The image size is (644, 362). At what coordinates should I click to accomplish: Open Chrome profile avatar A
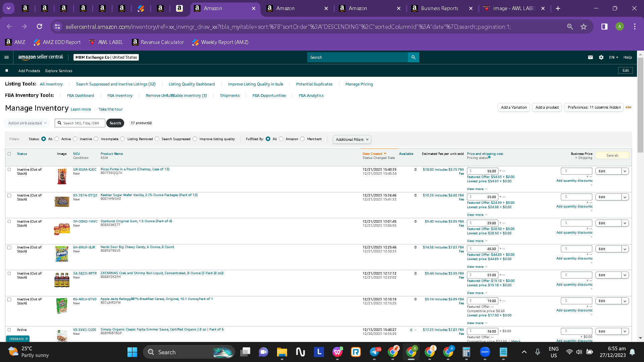pyautogui.click(x=620, y=26)
